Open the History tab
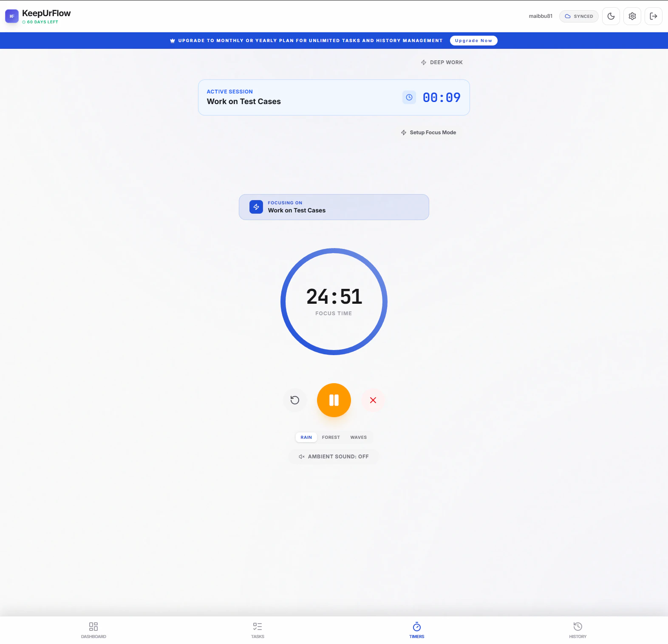 pos(578,630)
